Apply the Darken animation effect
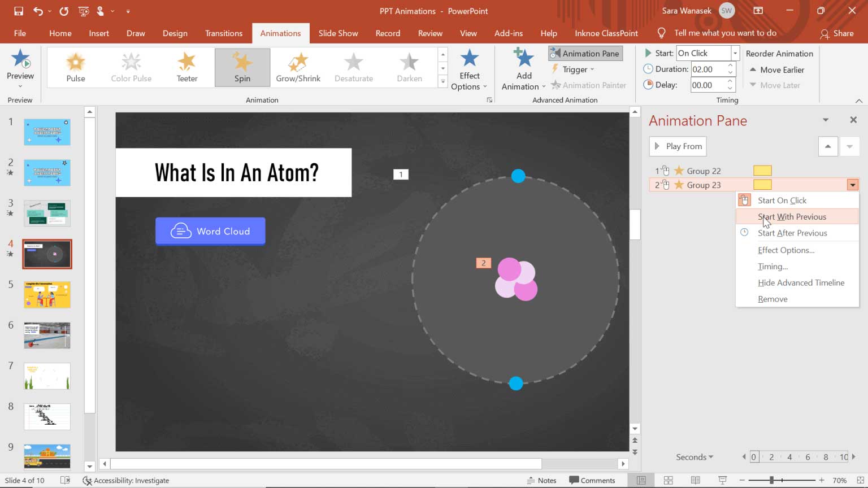This screenshot has width=868, height=488. point(409,67)
